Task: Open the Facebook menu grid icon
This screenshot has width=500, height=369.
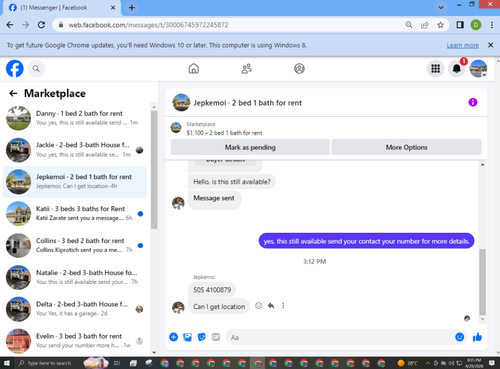Action: (x=435, y=69)
